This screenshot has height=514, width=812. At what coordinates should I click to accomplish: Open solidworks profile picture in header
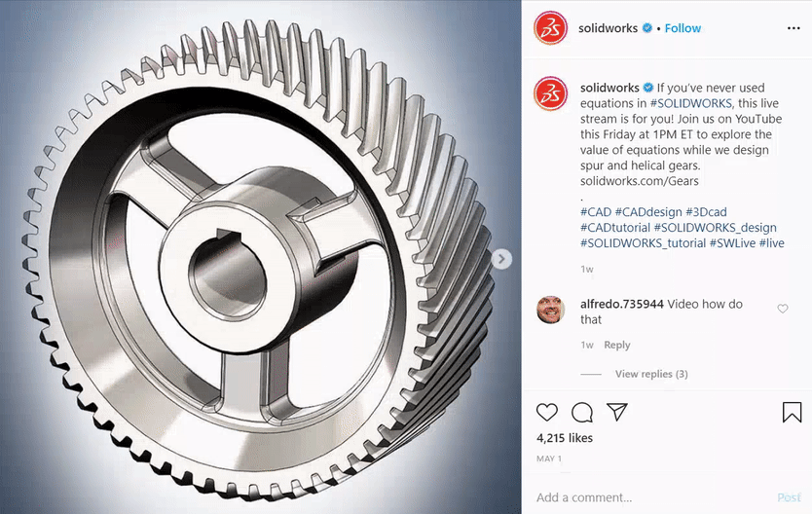pos(550,28)
